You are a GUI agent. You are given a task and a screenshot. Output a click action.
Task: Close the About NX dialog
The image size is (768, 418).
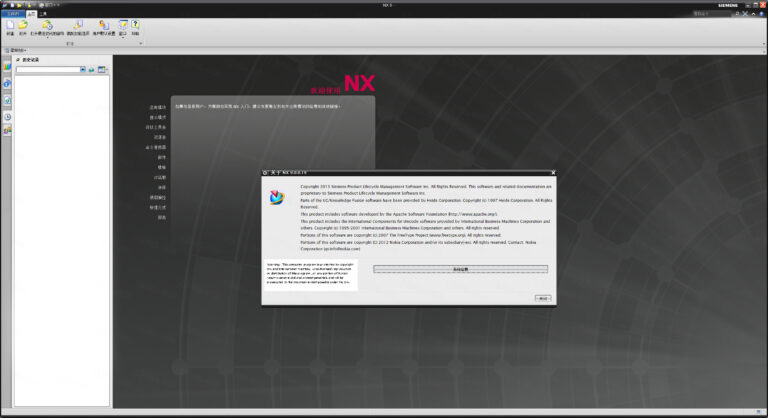point(553,172)
